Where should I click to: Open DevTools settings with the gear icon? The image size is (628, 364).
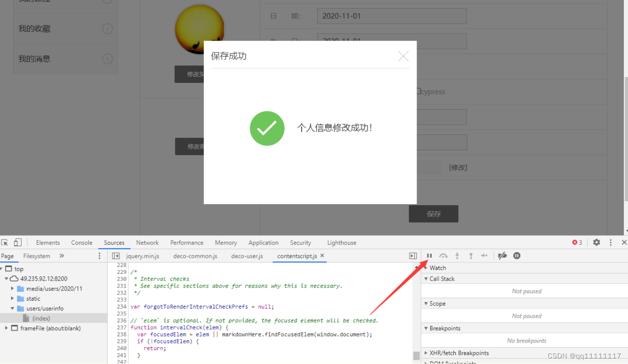[596, 242]
